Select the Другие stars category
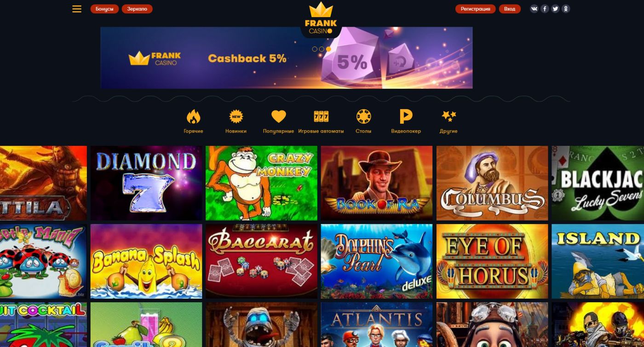 pos(448,121)
